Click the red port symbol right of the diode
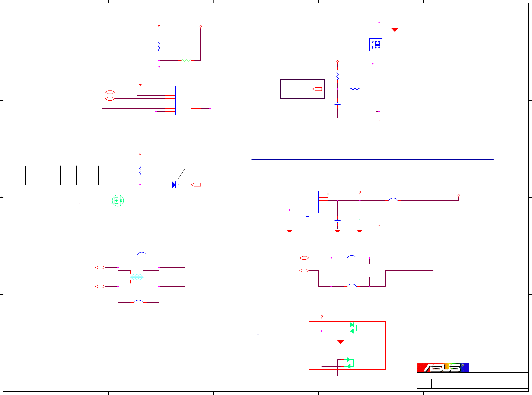The image size is (532, 395). click(196, 185)
